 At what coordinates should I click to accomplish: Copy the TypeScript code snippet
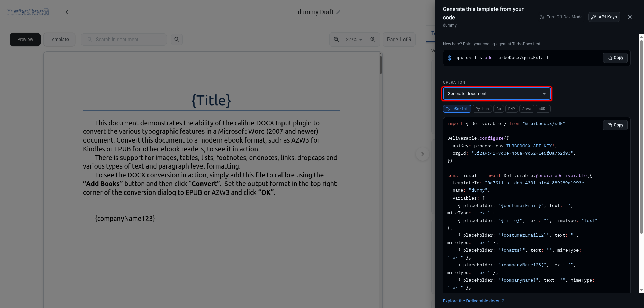(x=615, y=125)
